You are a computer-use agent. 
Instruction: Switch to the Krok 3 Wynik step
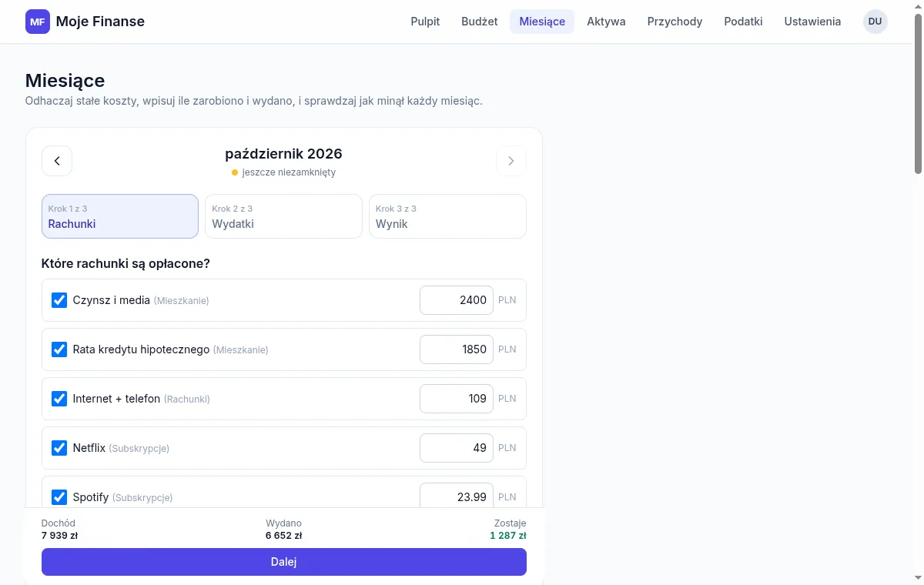[x=447, y=216]
